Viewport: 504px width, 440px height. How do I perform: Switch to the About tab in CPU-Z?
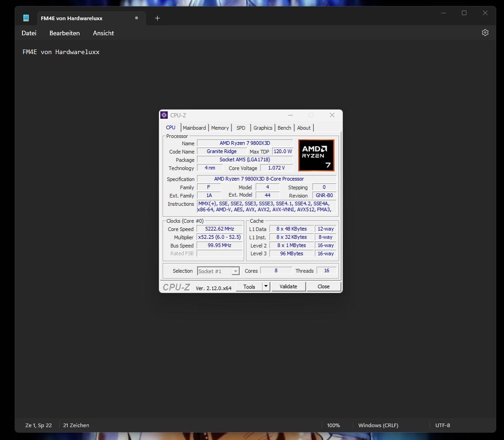[304, 128]
